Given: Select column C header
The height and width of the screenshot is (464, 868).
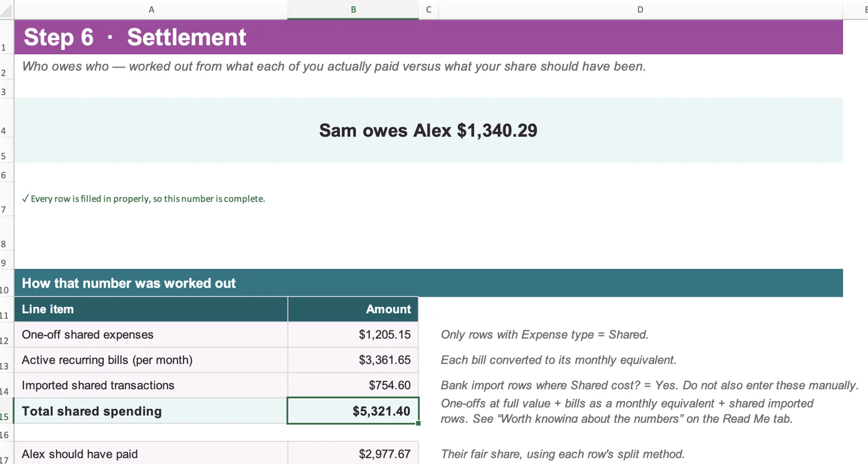Looking at the screenshot, I should pos(429,10).
